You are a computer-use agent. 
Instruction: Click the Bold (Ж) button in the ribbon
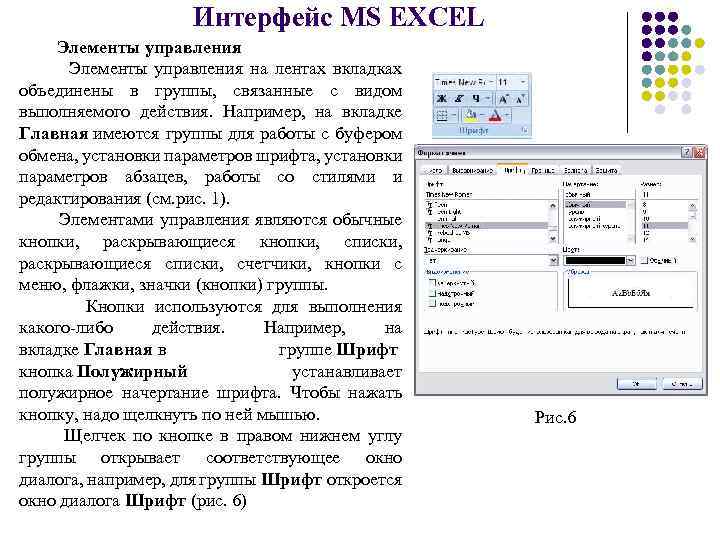442,98
